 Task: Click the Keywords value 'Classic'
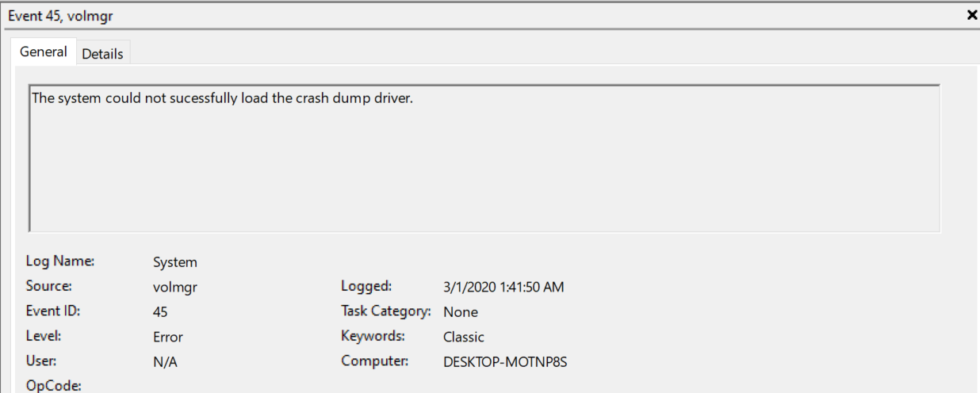464,337
